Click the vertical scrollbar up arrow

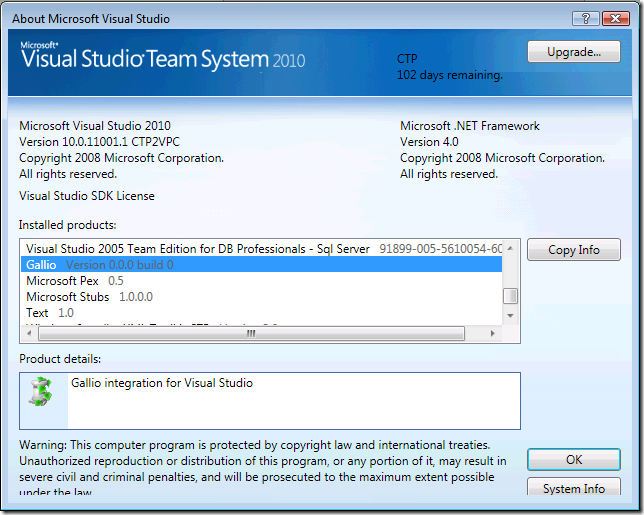coord(511,247)
